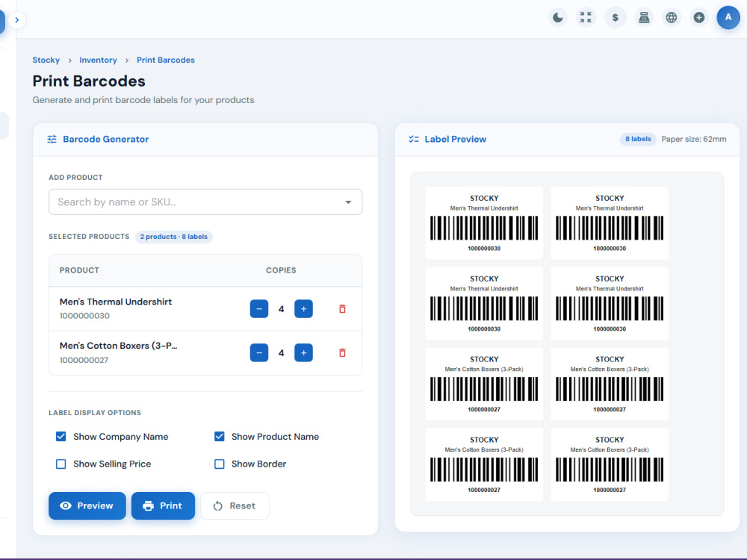The image size is (747, 560).
Task: Click the '8 labels' badge in Label Preview
Action: point(638,139)
